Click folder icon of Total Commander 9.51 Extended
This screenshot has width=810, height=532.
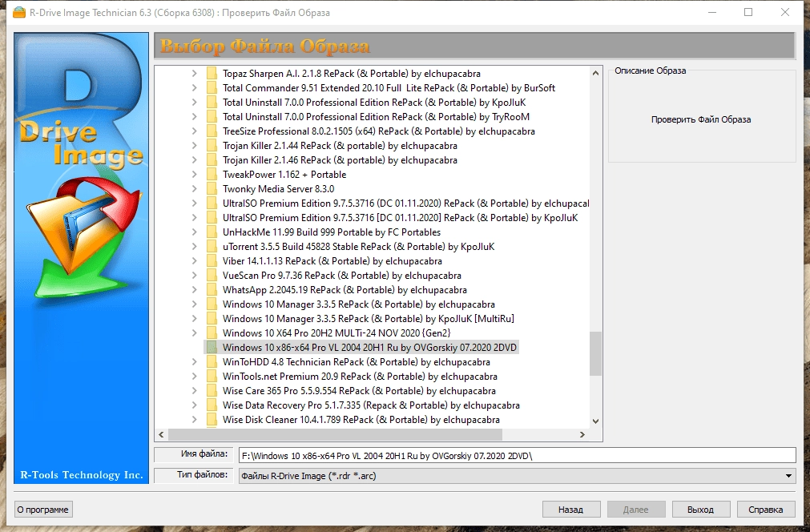point(212,88)
